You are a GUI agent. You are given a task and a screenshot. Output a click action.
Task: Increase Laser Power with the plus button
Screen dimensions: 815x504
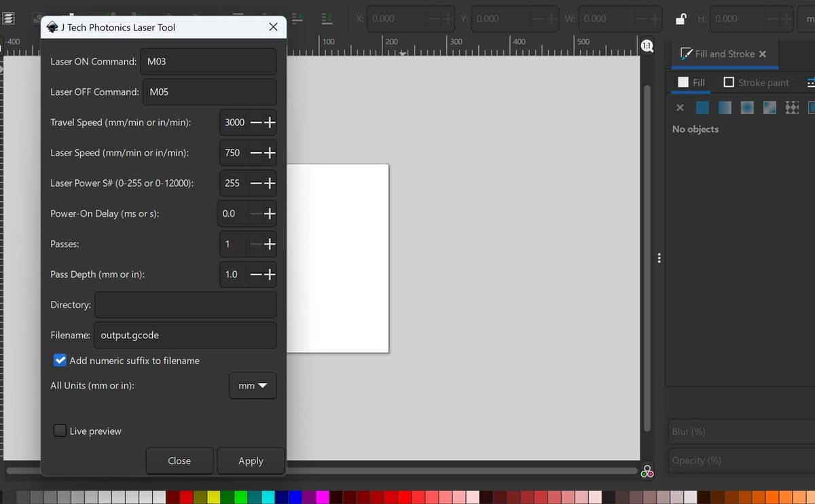click(270, 183)
